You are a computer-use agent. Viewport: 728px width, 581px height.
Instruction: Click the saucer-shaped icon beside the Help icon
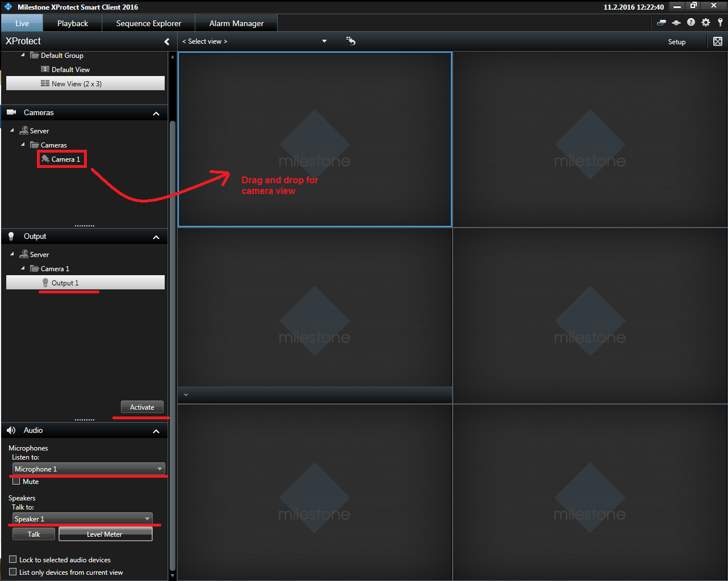pos(676,23)
